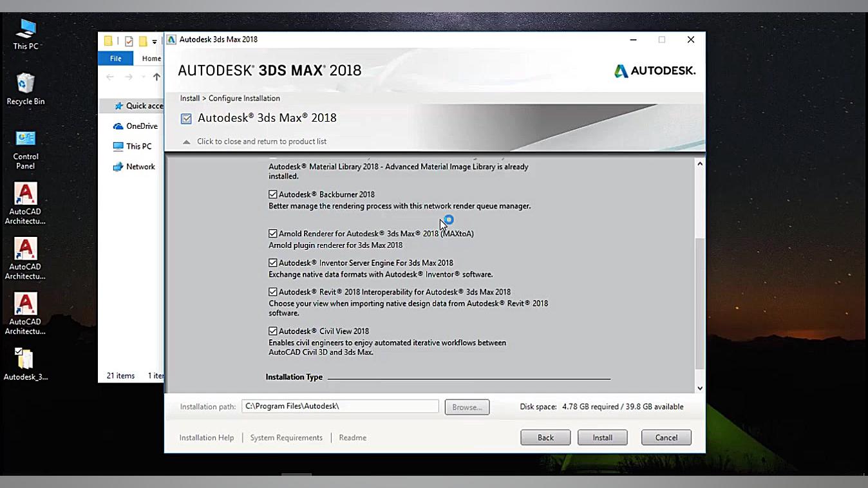Click the Back button
The image size is (868, 488).
click(545, 438)
